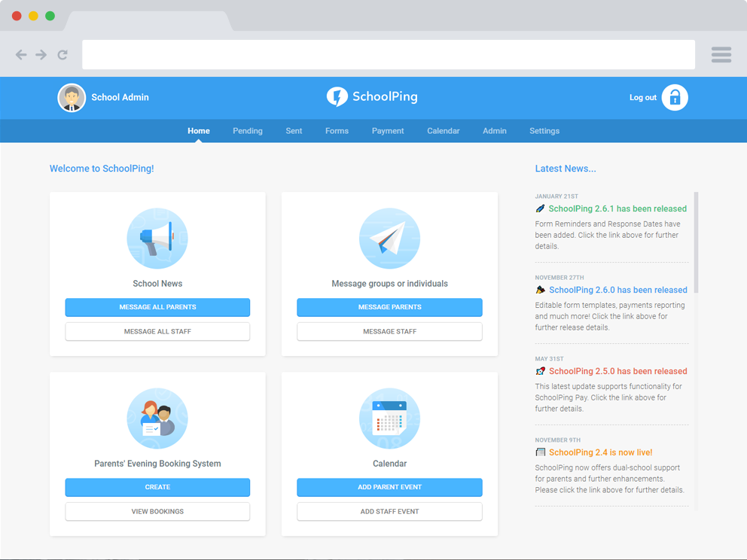Viewport: 747px width, 560px height.
Task: Click the School News megaphone icon
Action: (x=157, y=238)
